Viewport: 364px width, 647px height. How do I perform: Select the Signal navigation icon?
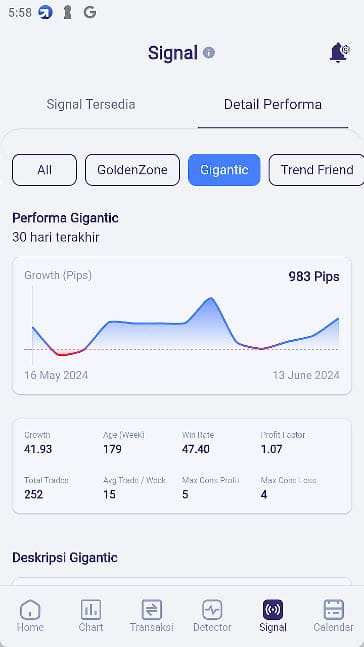[273, 615]
